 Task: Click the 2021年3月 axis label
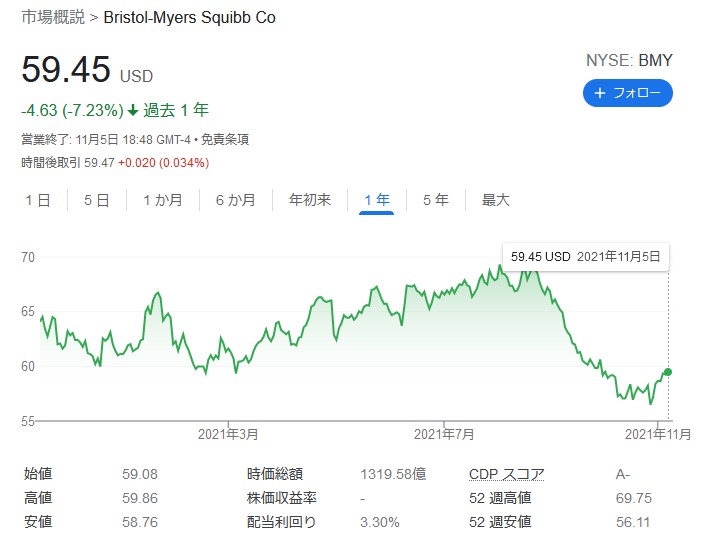(228, 434)
